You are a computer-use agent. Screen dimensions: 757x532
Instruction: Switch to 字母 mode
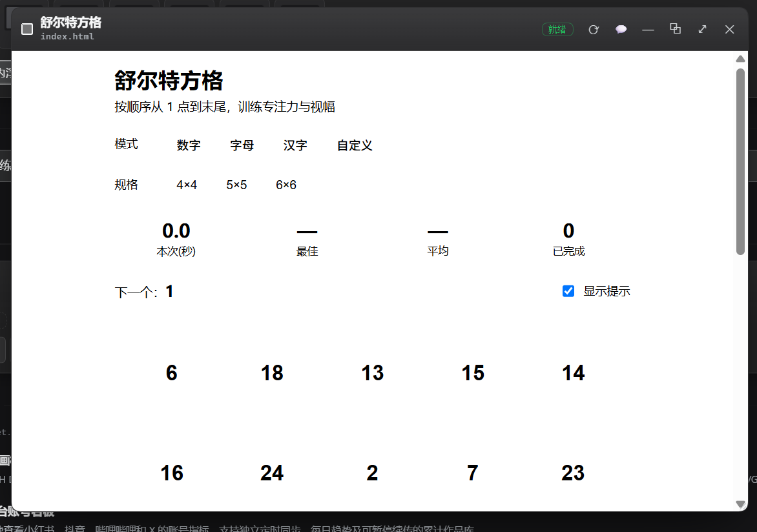[x=242, y=145]
